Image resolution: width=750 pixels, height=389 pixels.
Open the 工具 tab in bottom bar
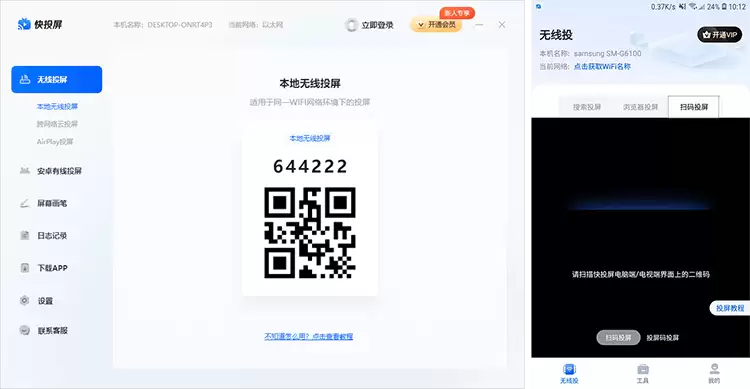(643, 373)
